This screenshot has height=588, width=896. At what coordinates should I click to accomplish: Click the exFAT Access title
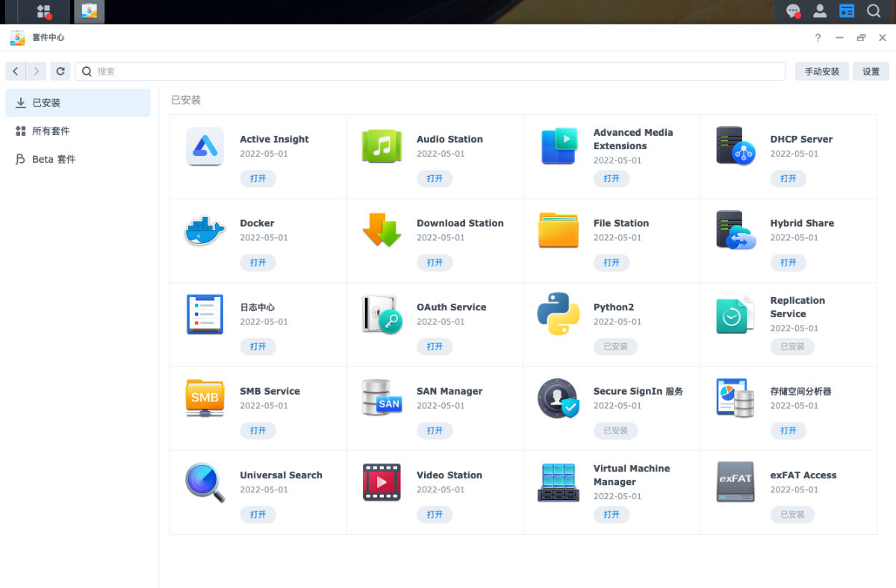pyautogui.click(x=803, y=475)
